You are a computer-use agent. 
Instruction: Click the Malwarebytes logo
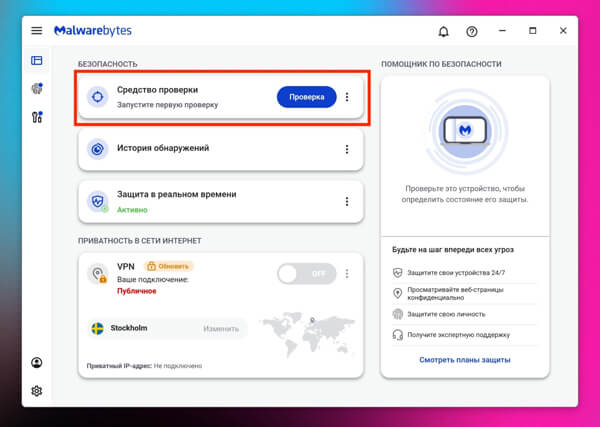tap(93, 31)
